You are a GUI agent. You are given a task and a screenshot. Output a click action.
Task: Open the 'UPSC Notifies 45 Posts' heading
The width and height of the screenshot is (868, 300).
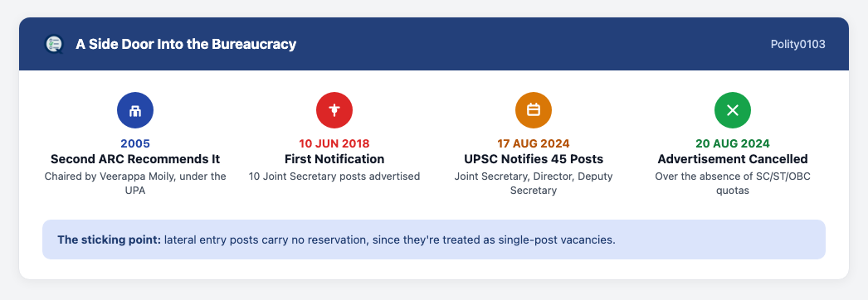[x=533, y=159]
